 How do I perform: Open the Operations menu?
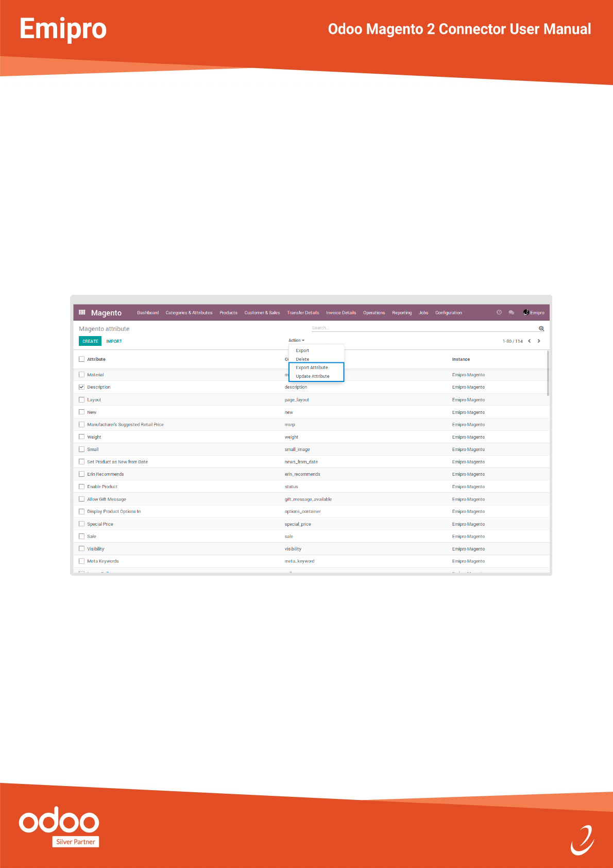(x=374, y=313)
